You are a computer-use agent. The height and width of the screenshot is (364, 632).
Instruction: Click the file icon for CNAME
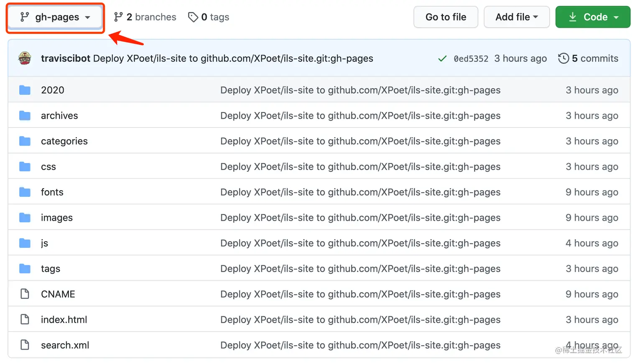[25, 294]
